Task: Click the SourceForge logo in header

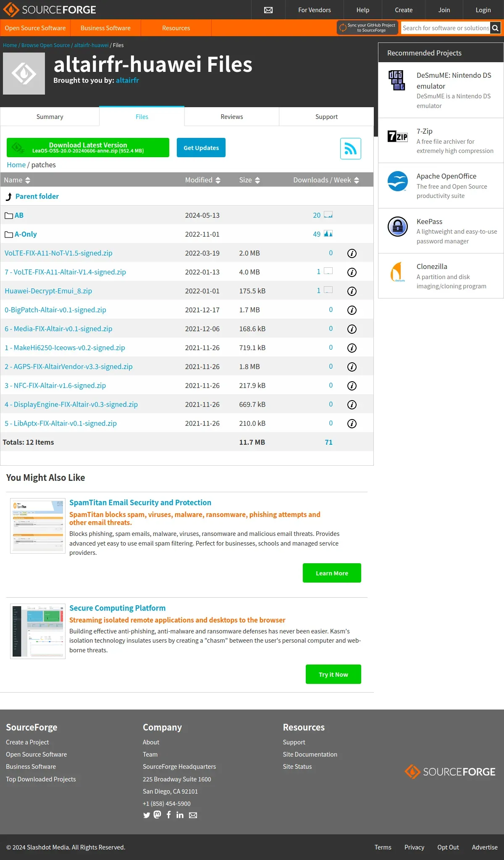Action: pos(50,10)
